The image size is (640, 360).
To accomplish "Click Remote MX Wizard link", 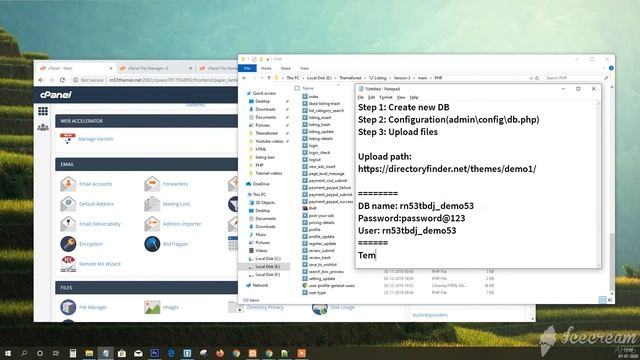I will [100, 264].
